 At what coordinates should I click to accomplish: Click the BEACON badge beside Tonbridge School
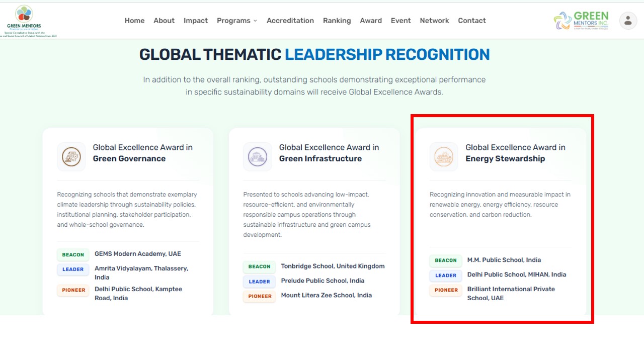point(260,266)
